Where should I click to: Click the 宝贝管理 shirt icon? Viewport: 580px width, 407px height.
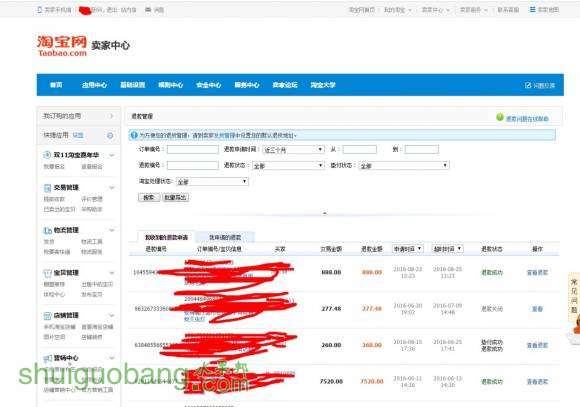tap(47, 273)
